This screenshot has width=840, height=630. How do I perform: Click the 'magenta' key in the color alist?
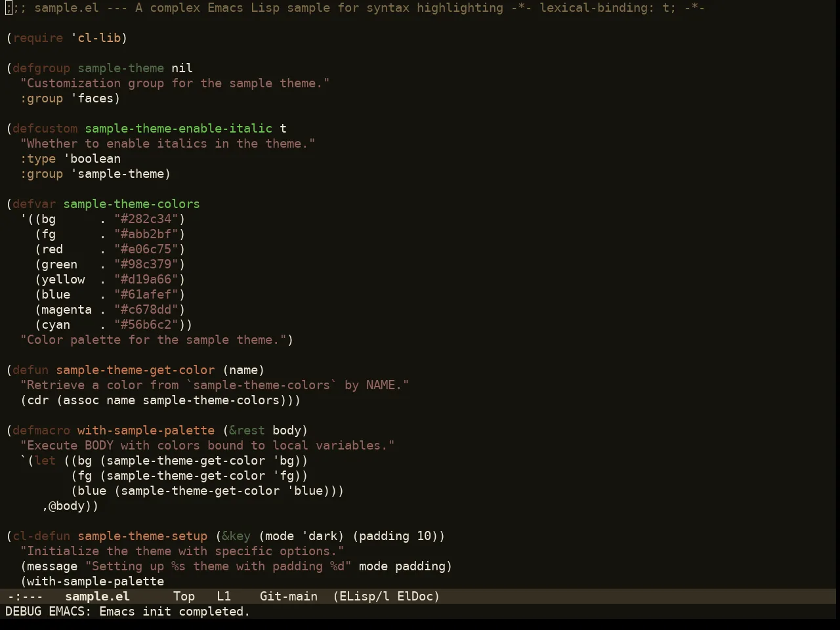coord(67,310)
